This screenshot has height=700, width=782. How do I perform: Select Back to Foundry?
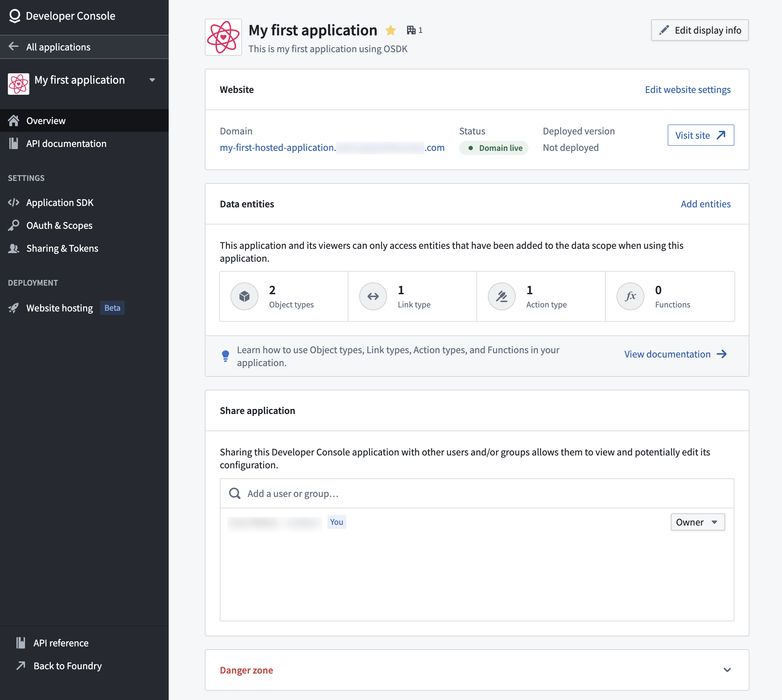pyautogui.click(x=68, y=666)
